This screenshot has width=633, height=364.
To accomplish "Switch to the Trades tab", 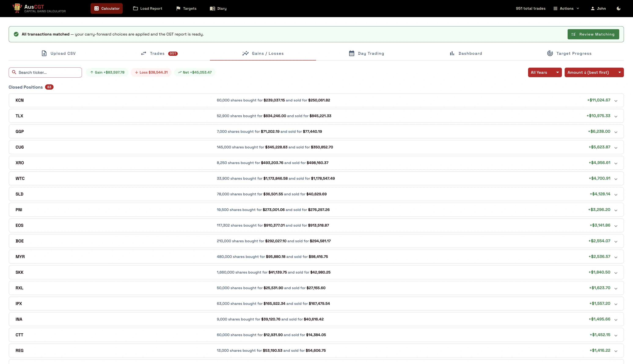I will click(159, 53).
